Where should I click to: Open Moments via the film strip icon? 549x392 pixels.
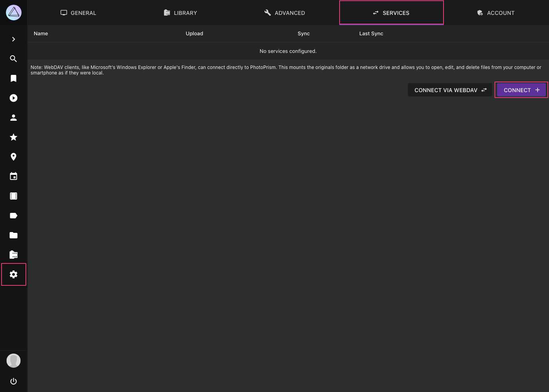click(x=13, y=196)
